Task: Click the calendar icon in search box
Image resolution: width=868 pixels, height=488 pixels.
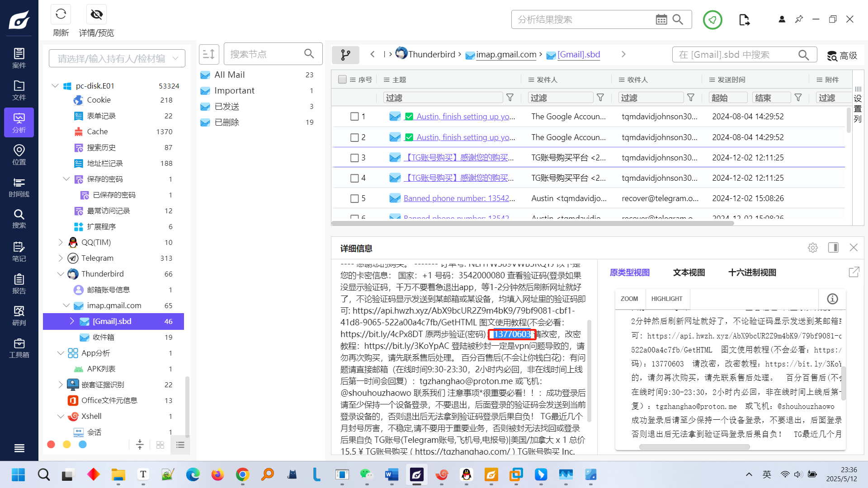Action: point(661,19)
